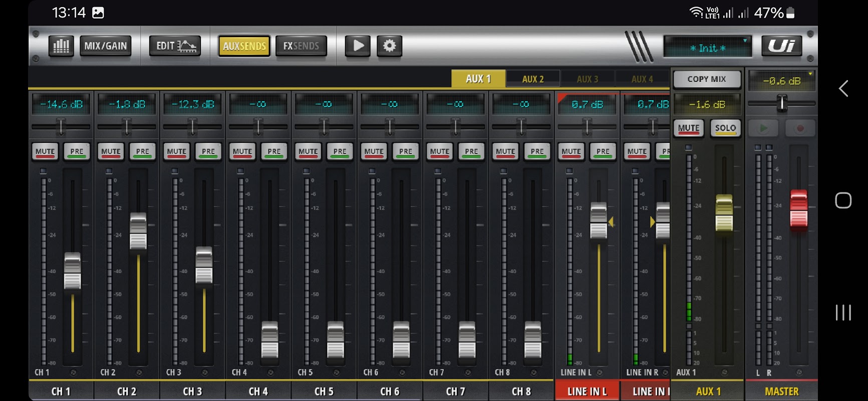Open the meters view icon
This screenshot has height=401, width=868.
[x=61, y=46]
